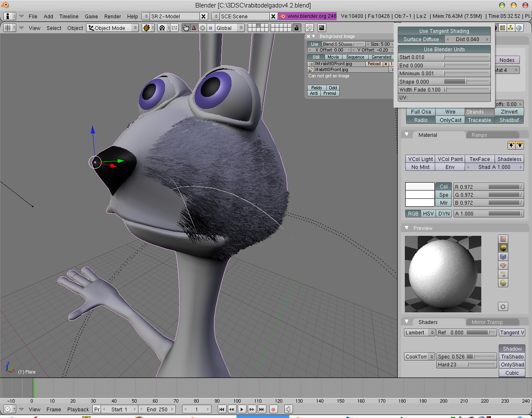This screenshot has height=418, width=532.
Task: Toggle VCol Paint option
Action: point(450,159)
